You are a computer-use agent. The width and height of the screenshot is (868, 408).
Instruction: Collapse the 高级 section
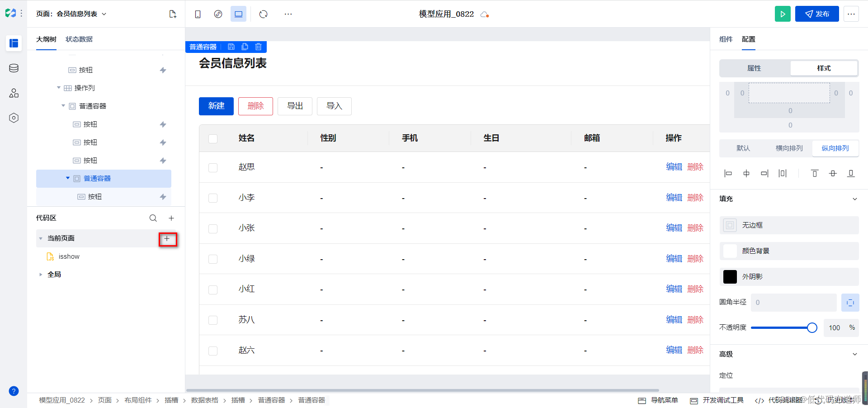pyautogui.click(x=855, y=354)
